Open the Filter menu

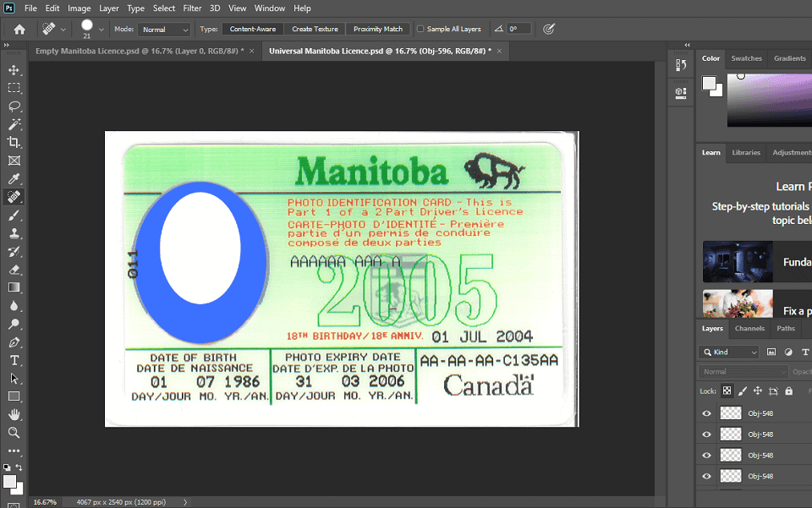point(192,8)
